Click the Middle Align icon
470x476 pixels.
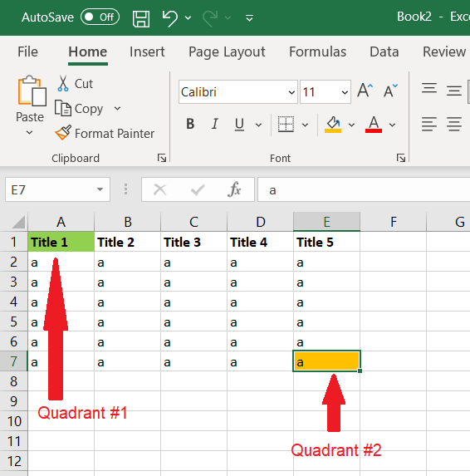click(454, 91)
